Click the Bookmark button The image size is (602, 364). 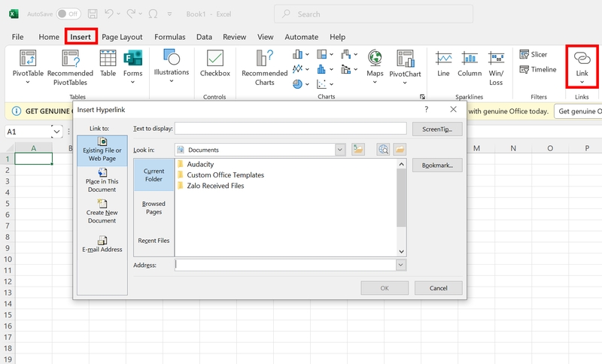coord(437,165)
